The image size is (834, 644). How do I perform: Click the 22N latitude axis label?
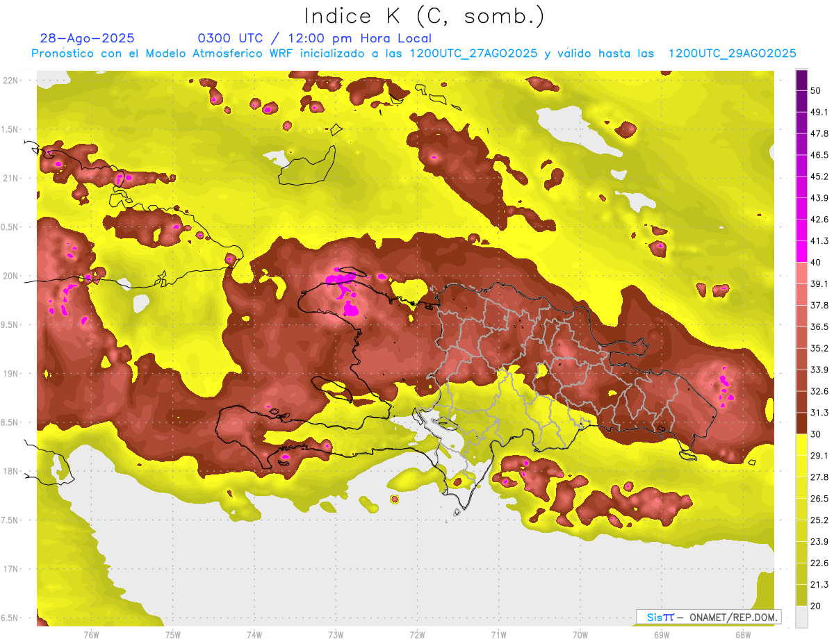(x=10, y=81)
